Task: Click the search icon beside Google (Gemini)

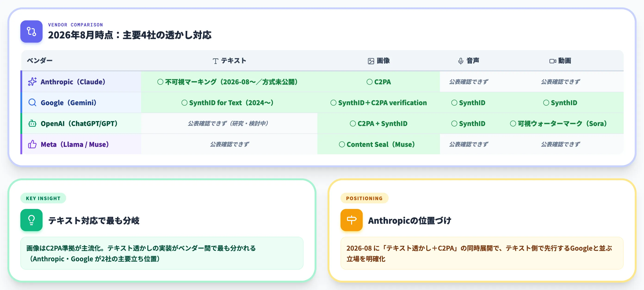Action: 32,102
